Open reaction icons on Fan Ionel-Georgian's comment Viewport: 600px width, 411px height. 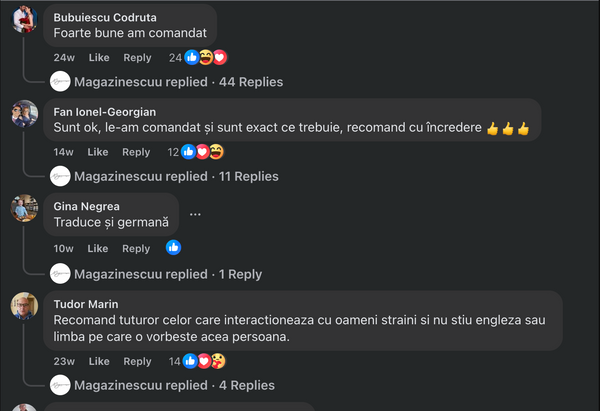tap(209, 152)
